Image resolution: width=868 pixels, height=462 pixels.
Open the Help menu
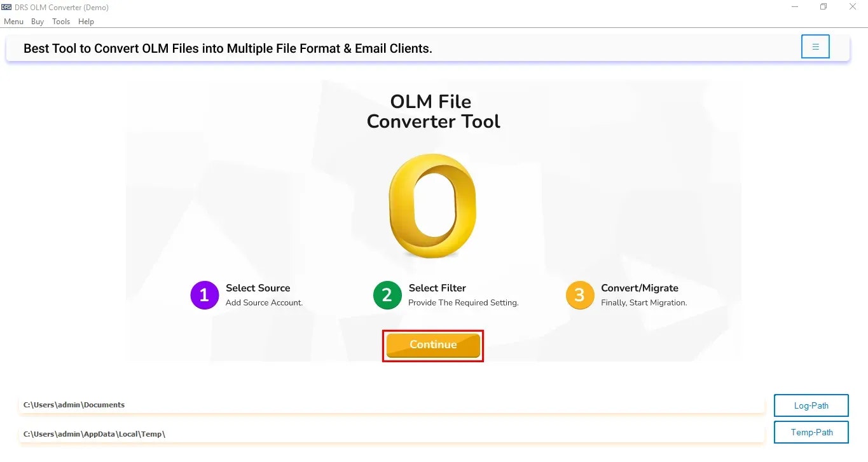click(86, 22)
